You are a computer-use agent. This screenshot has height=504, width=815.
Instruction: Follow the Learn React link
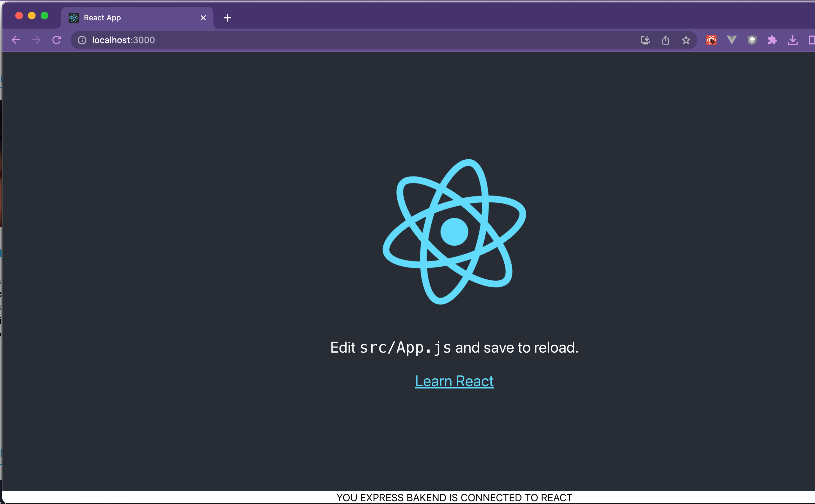[454, 381]
